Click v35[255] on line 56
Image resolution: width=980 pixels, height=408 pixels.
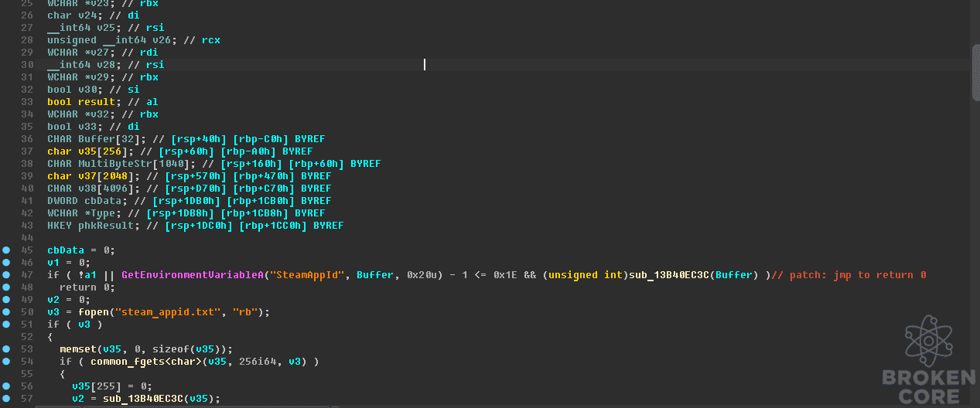(x=97, y=386)
